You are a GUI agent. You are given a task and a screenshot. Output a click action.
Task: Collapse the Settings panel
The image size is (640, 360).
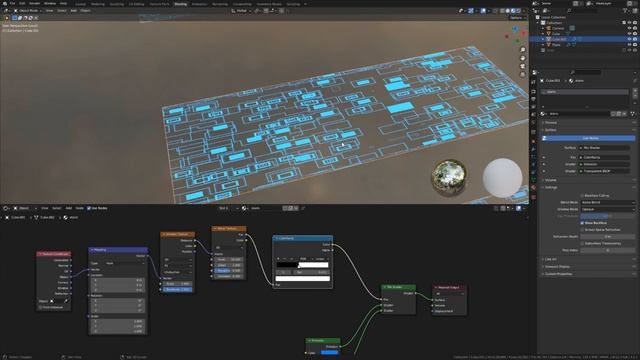tap(551, 187)
